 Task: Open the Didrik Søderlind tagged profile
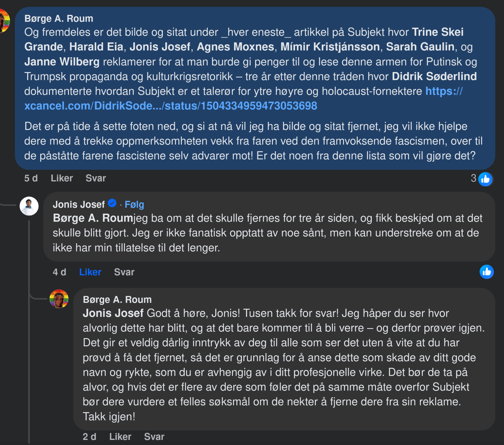[x=434, y=76]
